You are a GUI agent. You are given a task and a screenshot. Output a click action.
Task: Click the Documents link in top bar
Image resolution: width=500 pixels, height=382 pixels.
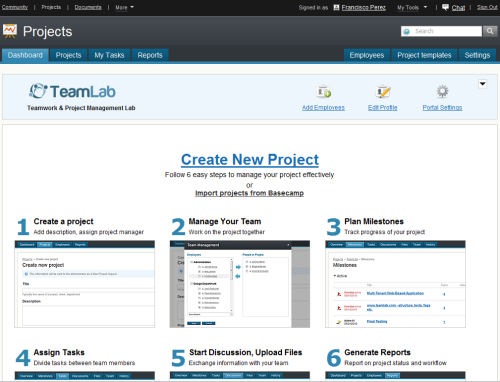coord(88,7)
